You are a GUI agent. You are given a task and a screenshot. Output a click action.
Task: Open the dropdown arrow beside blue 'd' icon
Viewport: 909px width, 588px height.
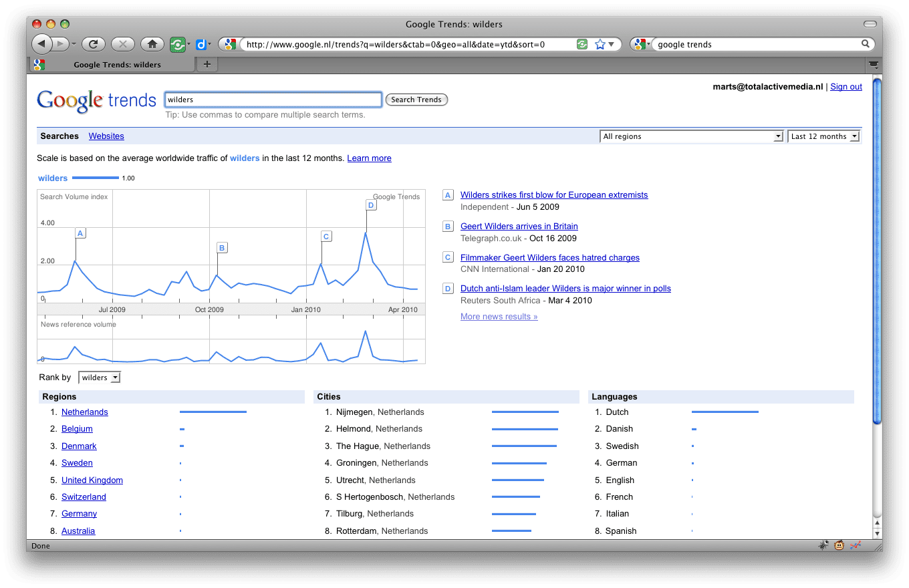point(210,45)
